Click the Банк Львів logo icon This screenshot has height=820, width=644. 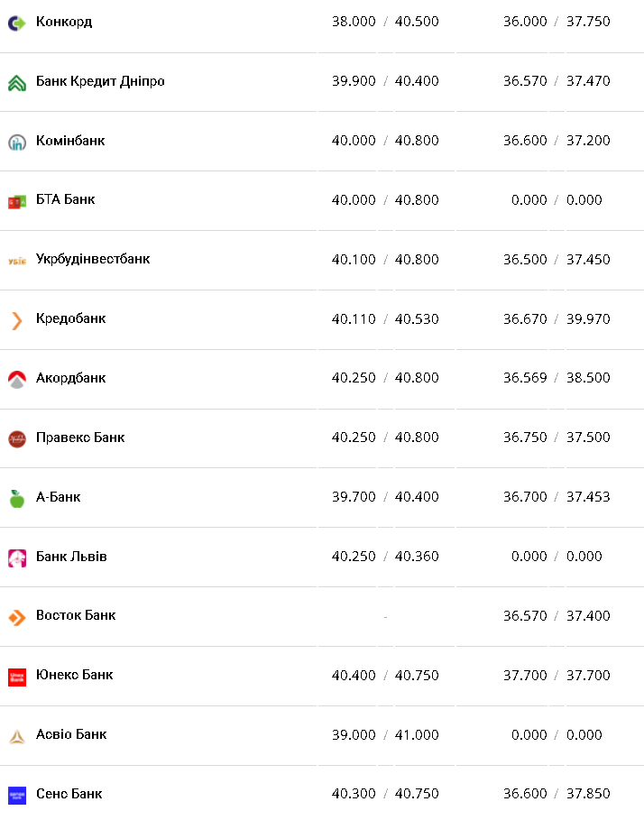pyautogui.click(x=16, y=557)
